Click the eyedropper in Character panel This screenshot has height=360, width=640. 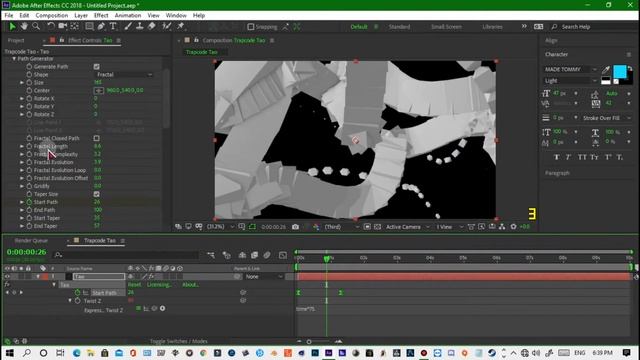[x=606, y=70]
